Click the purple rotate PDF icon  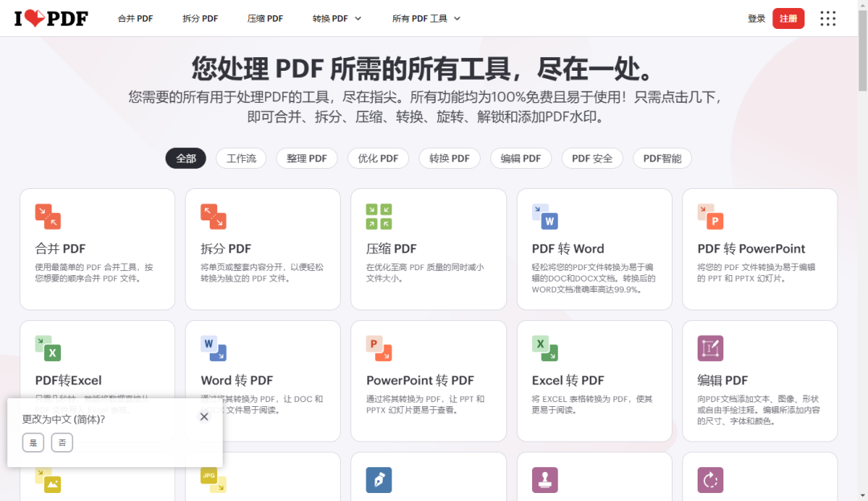pos(710,480)
